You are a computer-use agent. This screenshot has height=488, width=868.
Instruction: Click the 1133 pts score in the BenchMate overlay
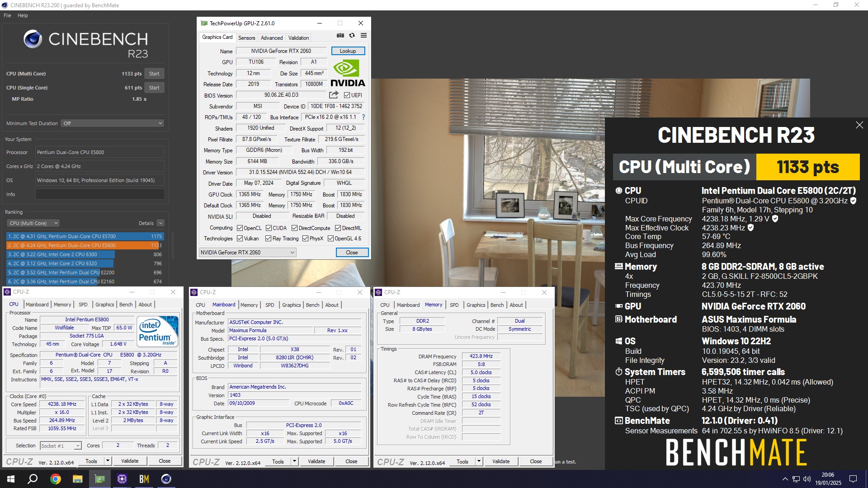[808, 167]
